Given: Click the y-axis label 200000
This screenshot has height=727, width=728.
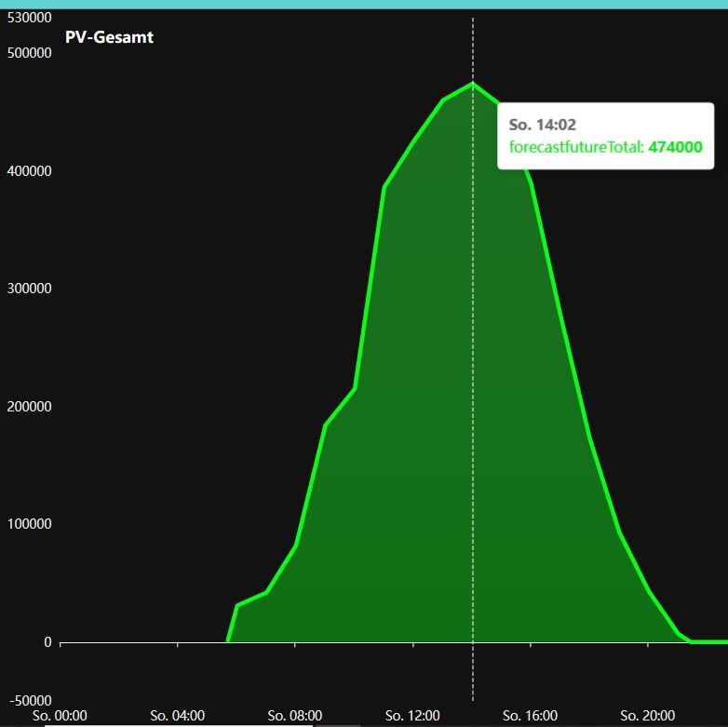Looking at the screenshot, I should (29, 407).
